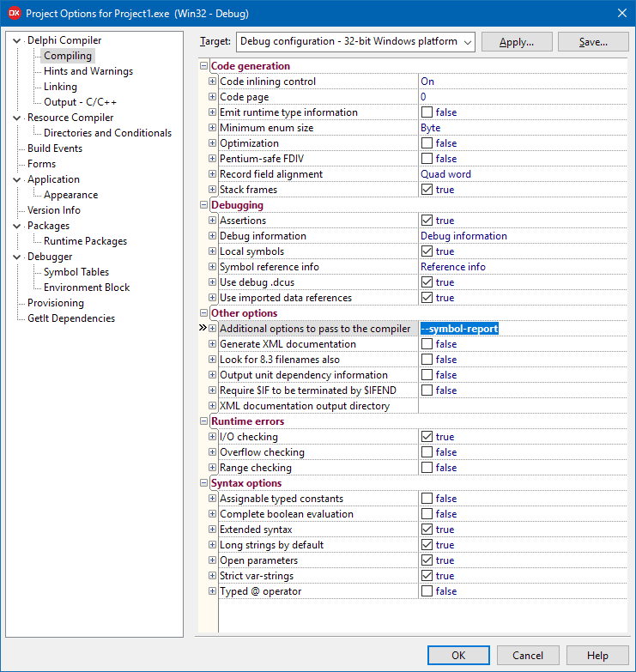
Task: Expand the Symbol reference info plus icon
Action: (x=212, y=267)
